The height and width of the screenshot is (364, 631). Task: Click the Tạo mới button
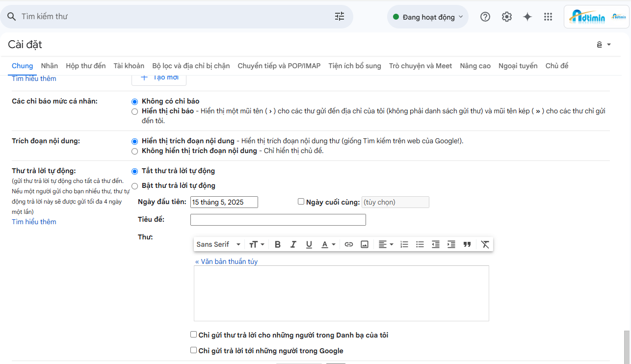pos(159,78)
